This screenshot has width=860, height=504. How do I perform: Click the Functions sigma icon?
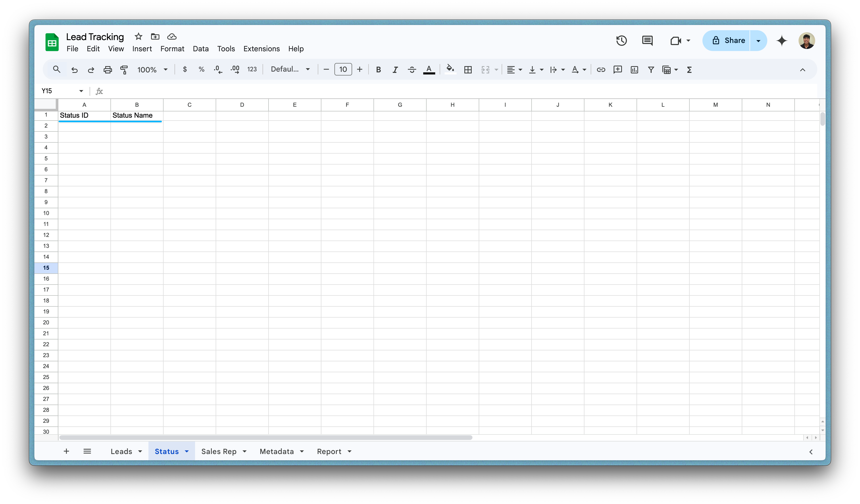[x=689, y=70]
